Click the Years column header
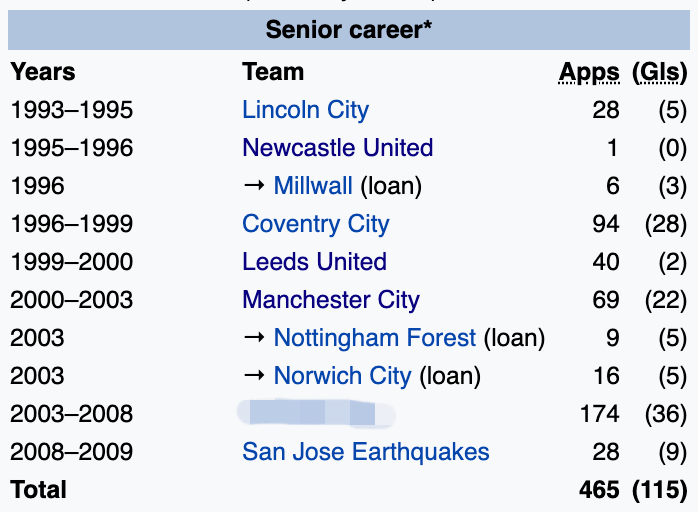Viewport: 698px width, 512px height. [x=42, y=72]
